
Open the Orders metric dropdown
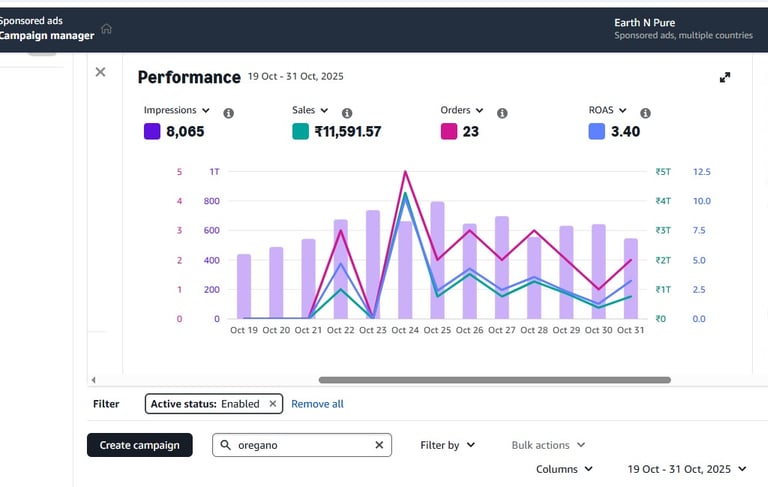pos(462,110)
